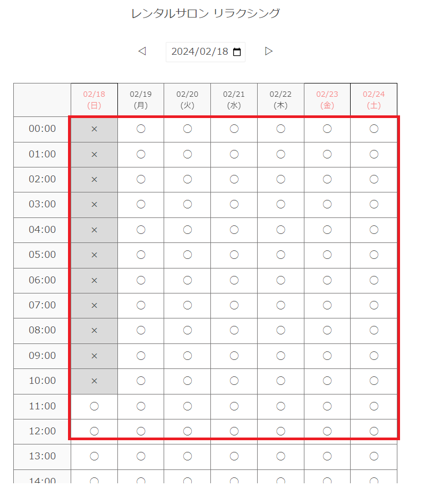Screen dimensions: 425x504
Task: Book the 13:00 slot on 02/20 (火)
Action: coord(188,456)
